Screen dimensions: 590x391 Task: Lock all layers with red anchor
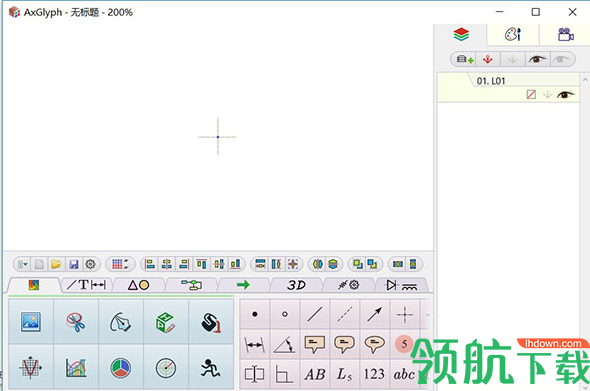coord(488,59)
